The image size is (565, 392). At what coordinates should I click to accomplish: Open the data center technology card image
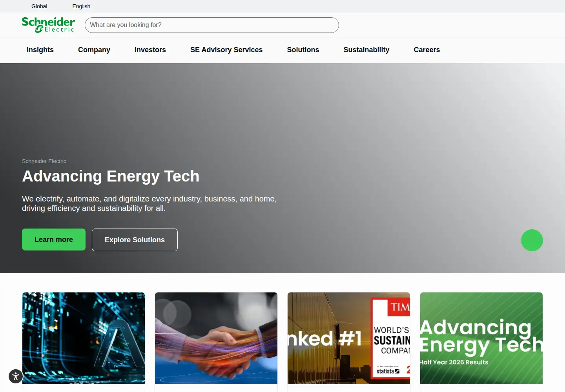84,338
